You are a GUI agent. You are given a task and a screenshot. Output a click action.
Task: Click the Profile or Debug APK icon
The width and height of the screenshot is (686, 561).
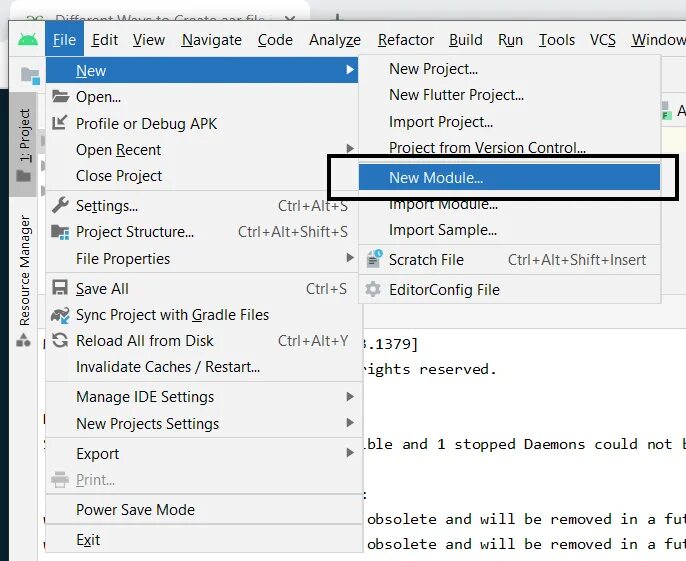60,123
